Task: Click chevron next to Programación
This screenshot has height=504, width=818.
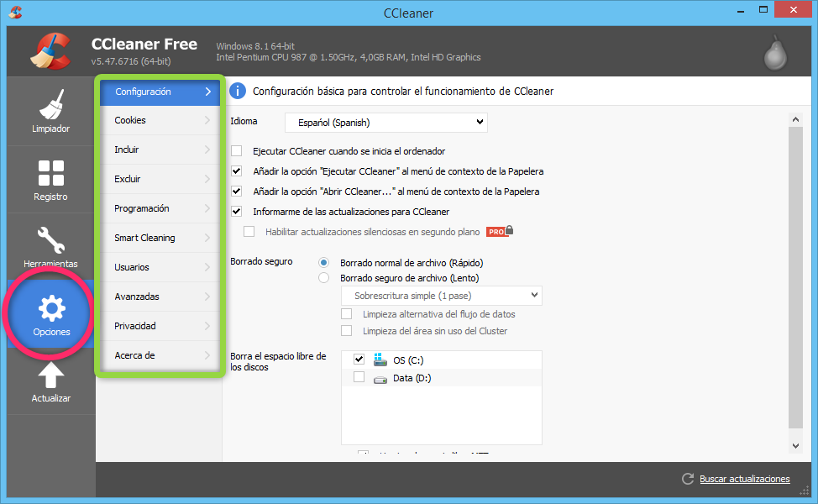Action: [207, 208]
